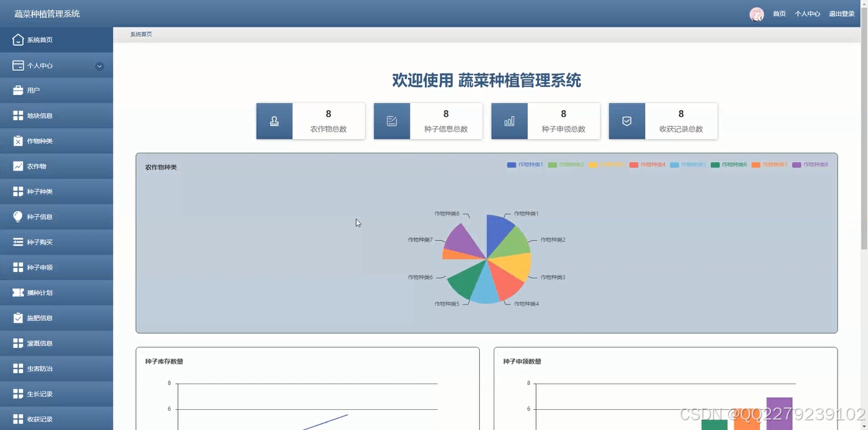Select the 系统首页 home icon in sidebar
The image size is (868, 430).
tap(18, 39)
